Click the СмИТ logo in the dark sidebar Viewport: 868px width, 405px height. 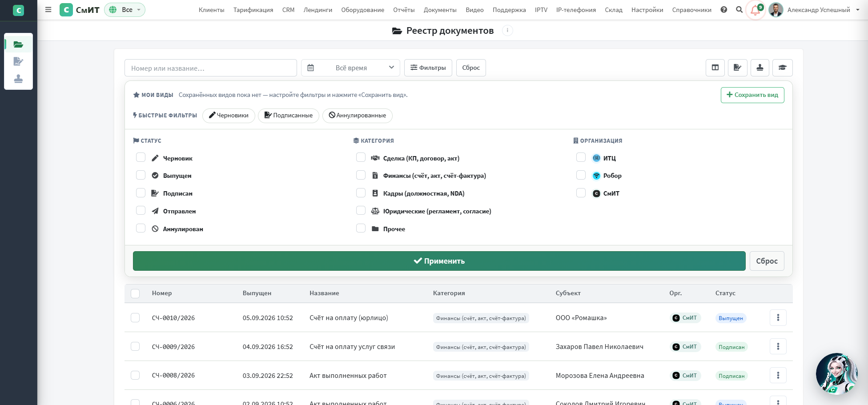pos(19,10)
